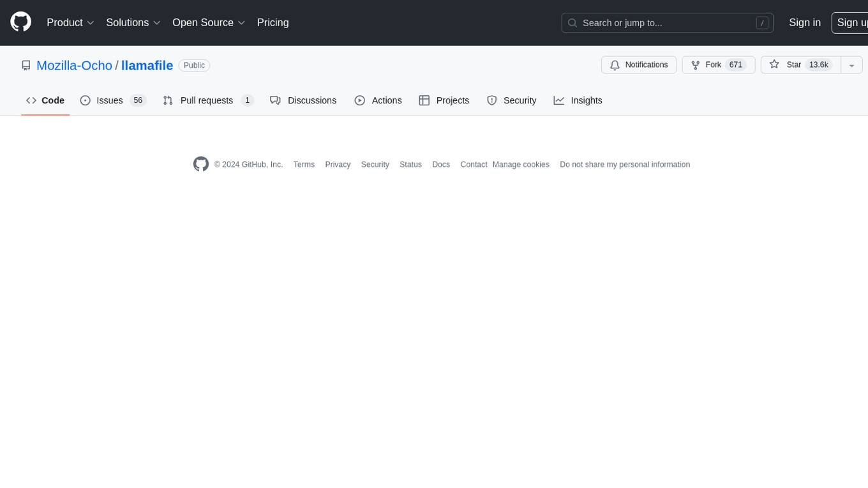The image size is (868, 488).
Task: Click the Notifications bell icon
Action: click(x=615, y=65)
